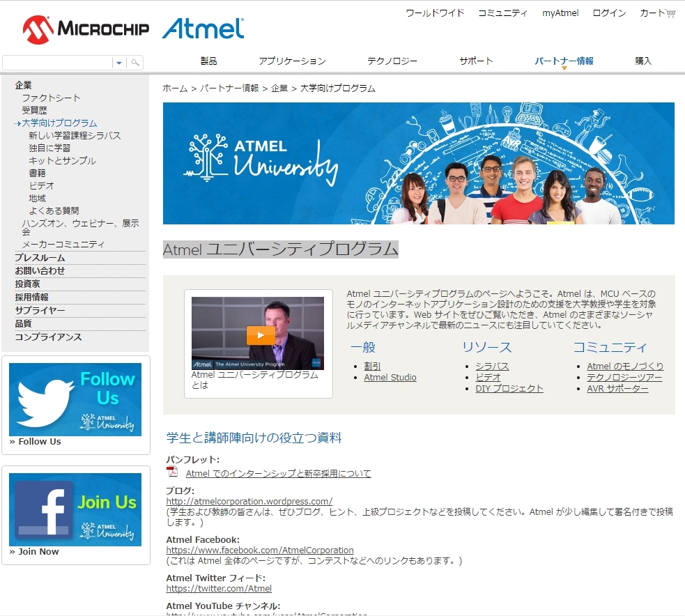Screen dimensions: 685x616
Task: Open the アプリケーション menu
Action: coord(292,61)
